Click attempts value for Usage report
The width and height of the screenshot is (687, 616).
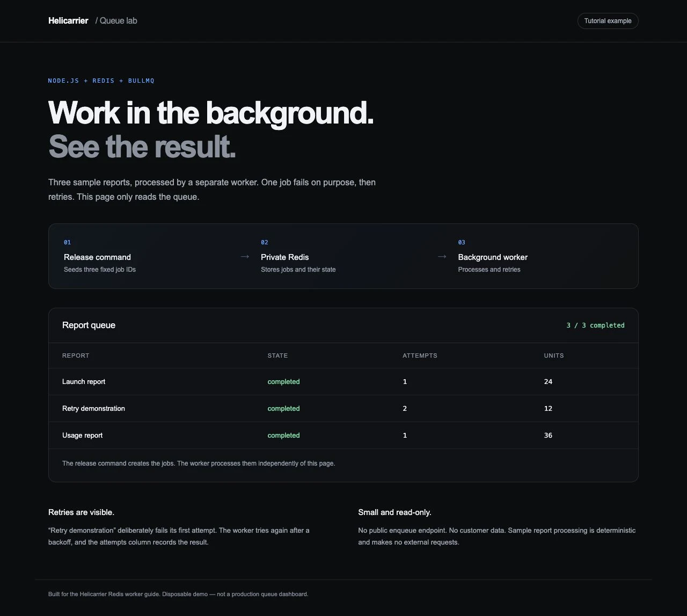[x=405, y=436]
